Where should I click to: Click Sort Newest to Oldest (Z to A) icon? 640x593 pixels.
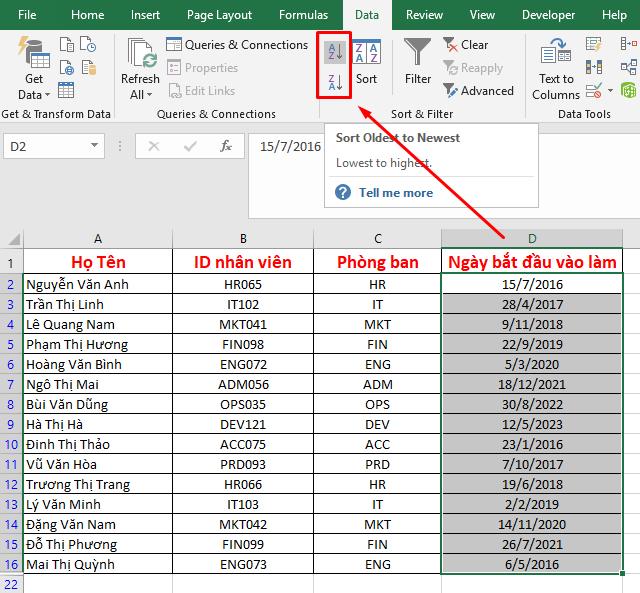[334, 82]
